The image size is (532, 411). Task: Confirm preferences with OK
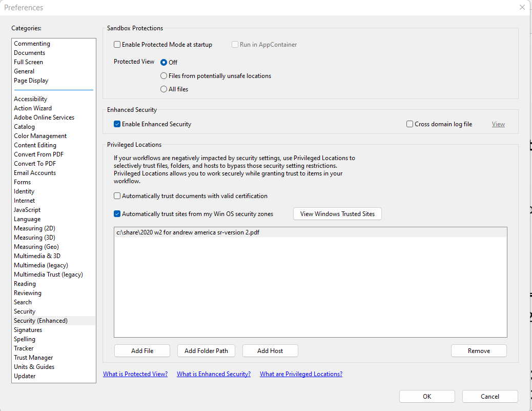[426, 396]
